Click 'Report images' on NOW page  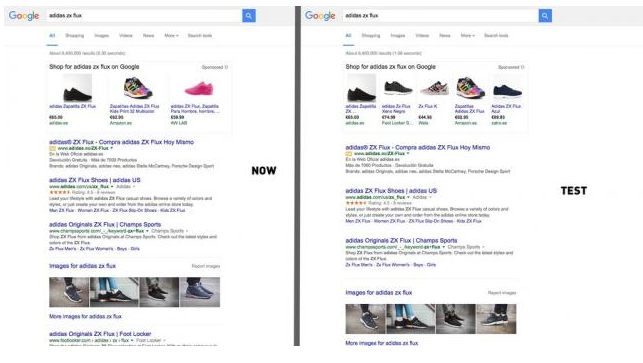(x=205, y=266)
